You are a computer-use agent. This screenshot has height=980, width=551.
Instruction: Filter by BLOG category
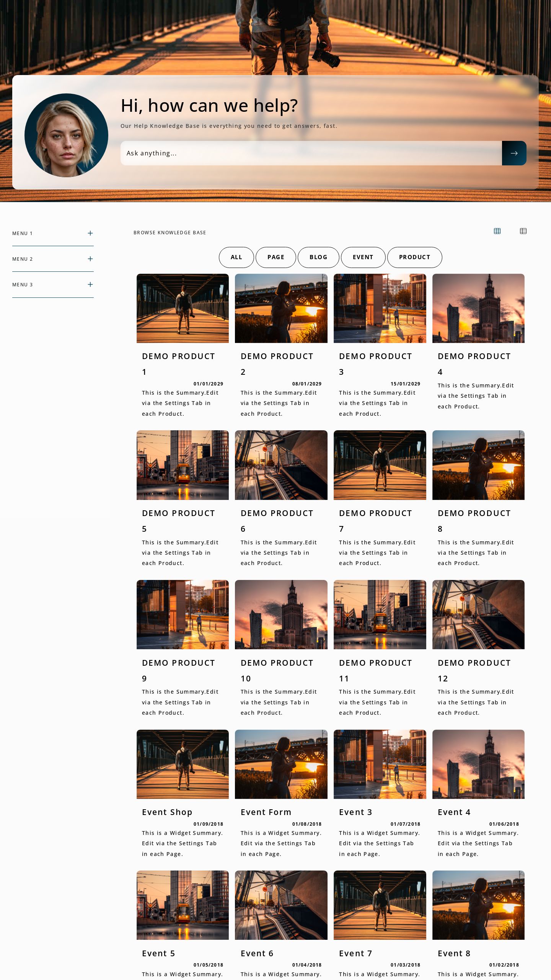318,257
